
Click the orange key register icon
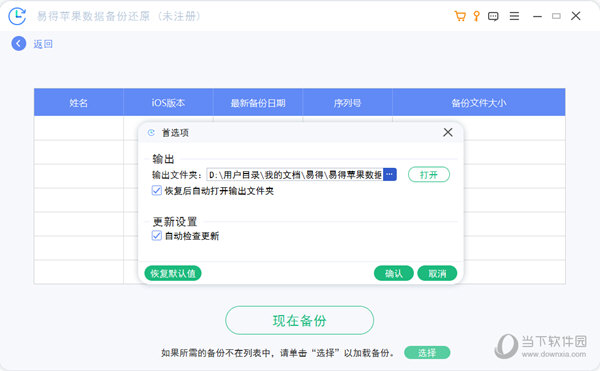476,16
